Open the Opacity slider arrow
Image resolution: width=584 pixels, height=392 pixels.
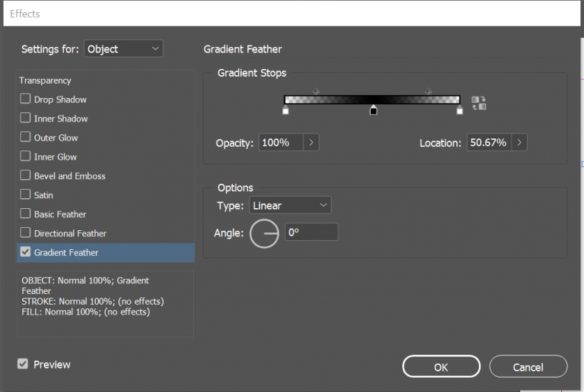point(312,142)
